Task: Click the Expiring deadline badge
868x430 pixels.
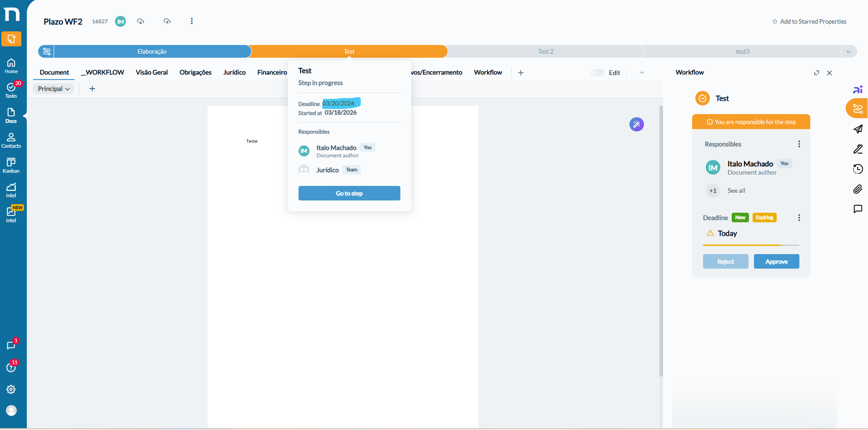Action: [764, 218]
